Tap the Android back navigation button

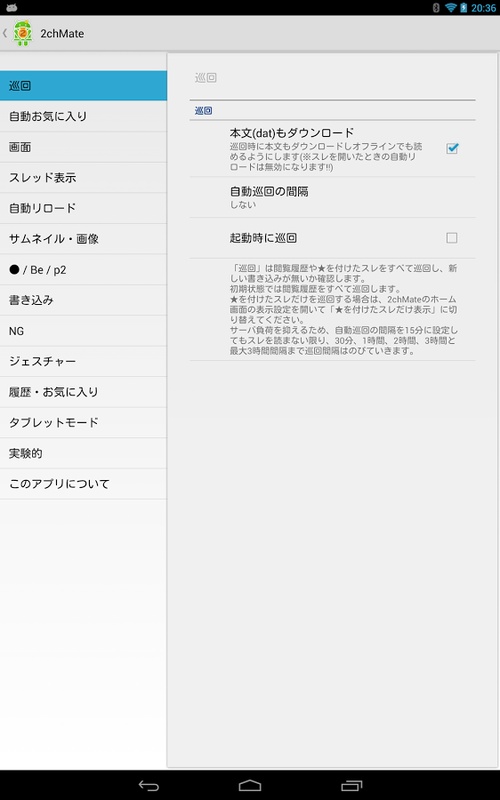click(148, 786)
